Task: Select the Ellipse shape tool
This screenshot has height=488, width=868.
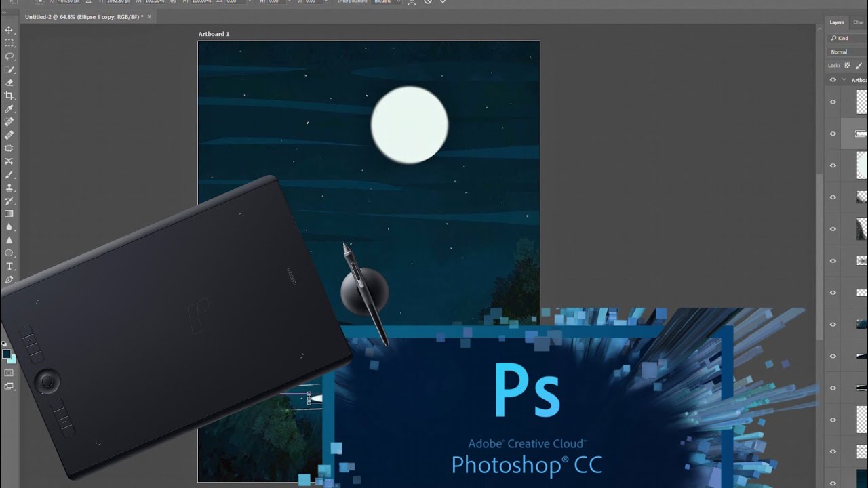Action: (9, 253)
